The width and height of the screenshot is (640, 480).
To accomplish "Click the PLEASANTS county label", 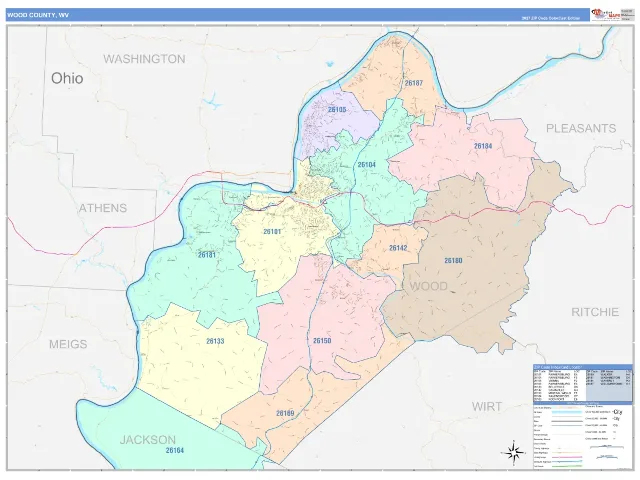I will point(581,128).
